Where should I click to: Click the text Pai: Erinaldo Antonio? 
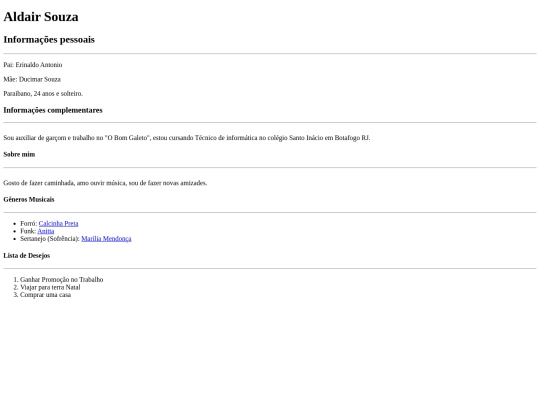click(33, 65)
